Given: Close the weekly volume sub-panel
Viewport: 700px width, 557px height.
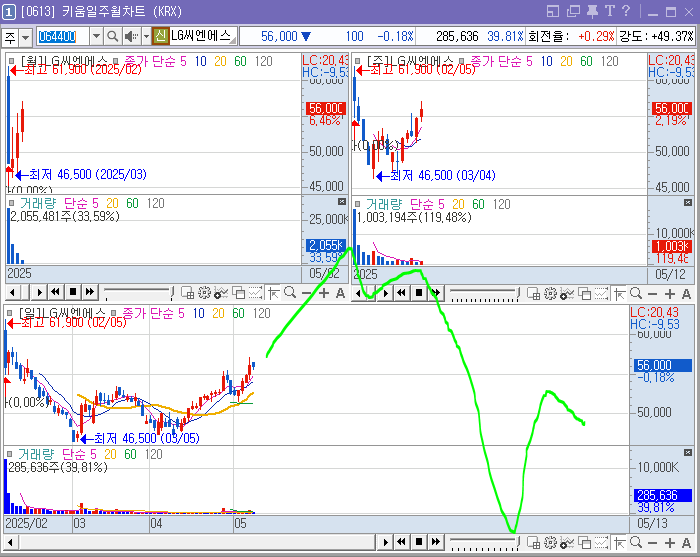Looking at the screenshot, I should click(688, 203).
